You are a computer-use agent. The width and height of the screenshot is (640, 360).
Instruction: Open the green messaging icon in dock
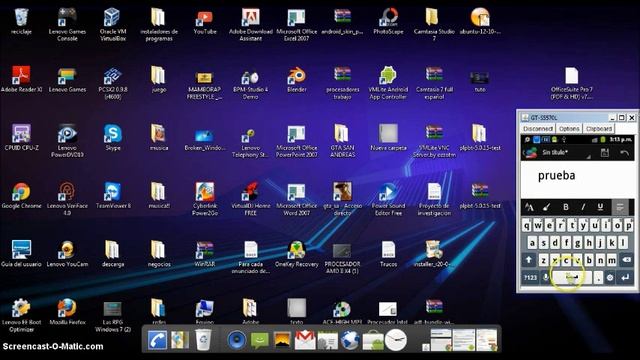tap(260, 340)
